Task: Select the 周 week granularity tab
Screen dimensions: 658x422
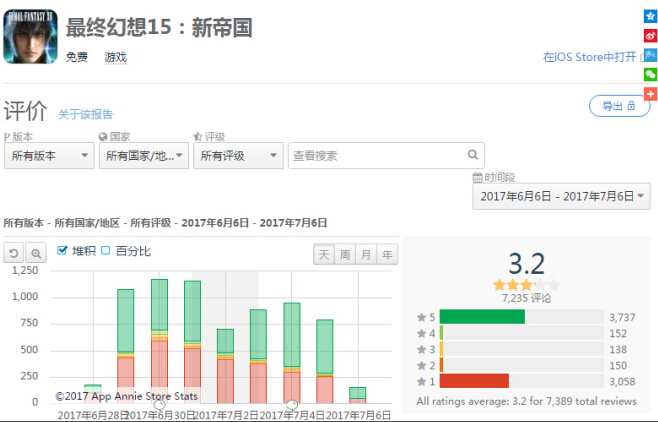Action: [x=345, y=254]
